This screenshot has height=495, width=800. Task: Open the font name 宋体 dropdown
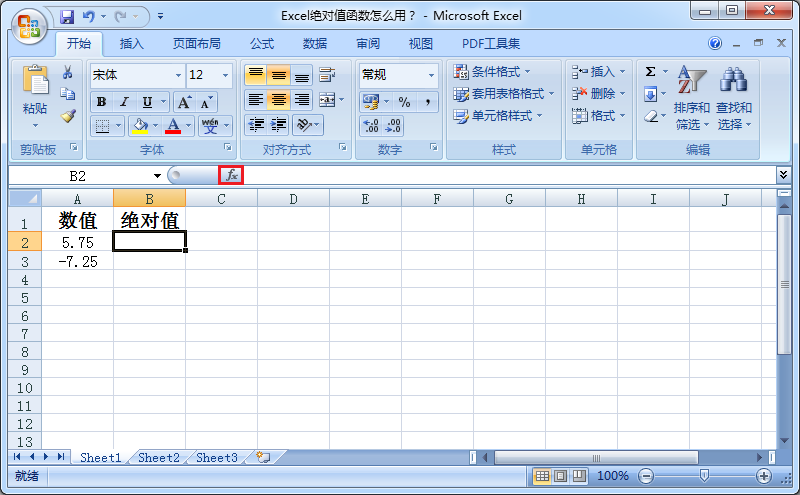[178, 75]
